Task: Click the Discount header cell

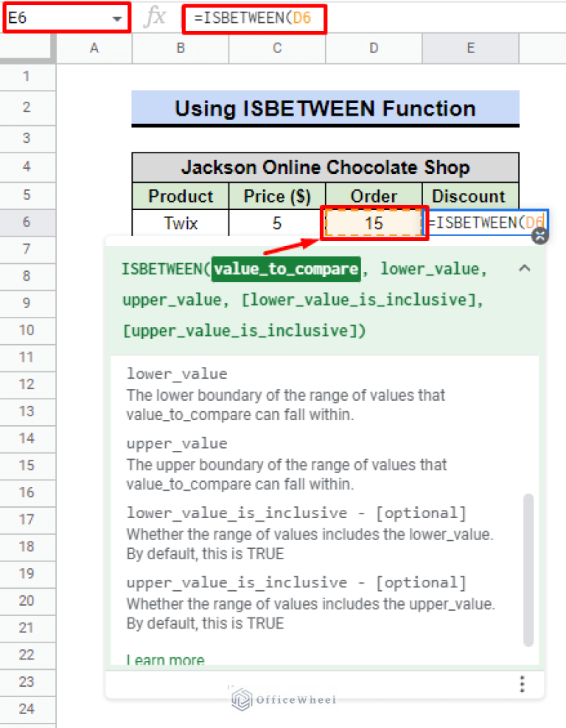Action: 469,196
